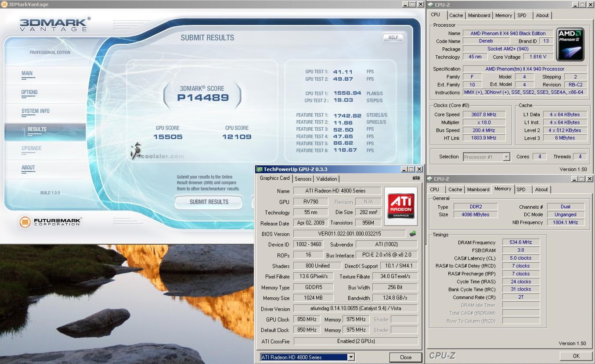Select RESULTS in 3DMark sidebar
This screenshot has height=364, width=595.
tap(37, 129)
